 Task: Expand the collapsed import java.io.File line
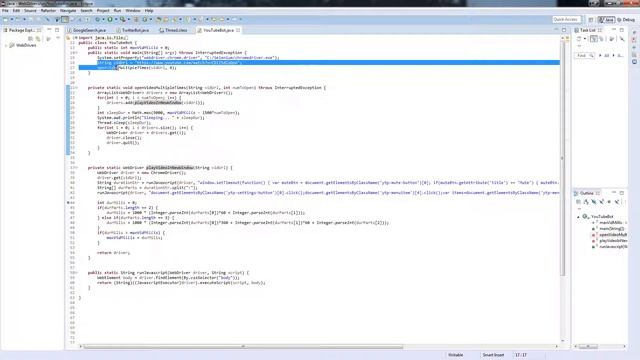click(75, 38)
